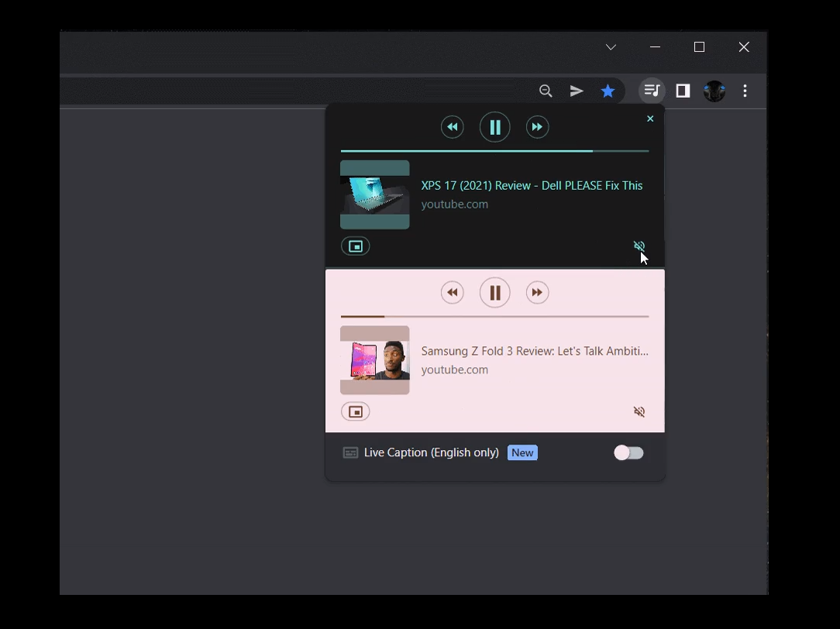Enable the Live Caption switch
The image size is (840, 629).
click(628, 453)
